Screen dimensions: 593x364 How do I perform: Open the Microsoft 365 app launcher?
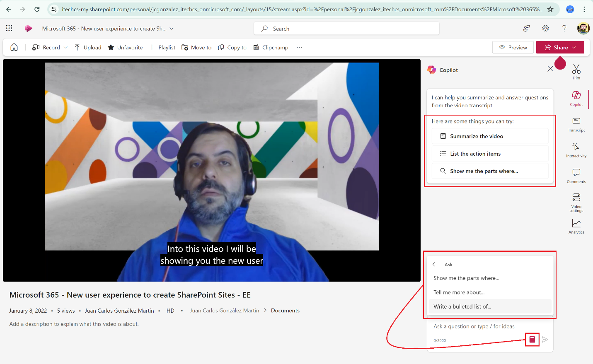click(9, 28)
